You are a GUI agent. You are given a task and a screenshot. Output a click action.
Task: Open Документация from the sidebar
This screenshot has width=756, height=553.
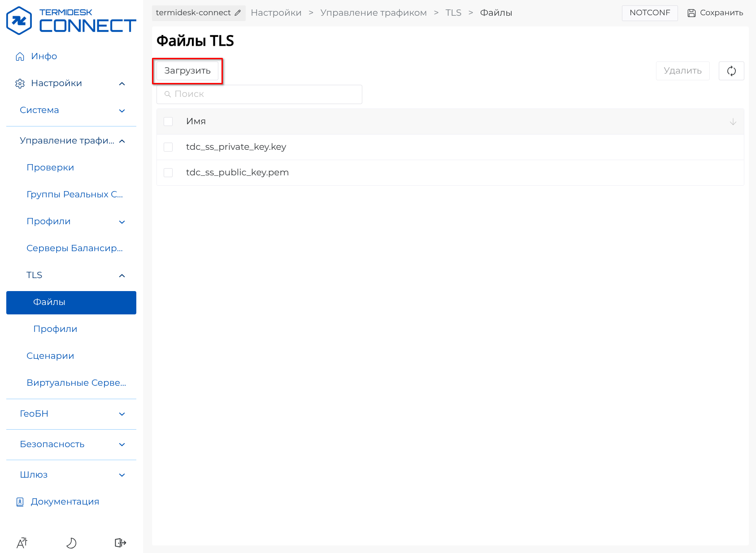(x=65, y=502)
